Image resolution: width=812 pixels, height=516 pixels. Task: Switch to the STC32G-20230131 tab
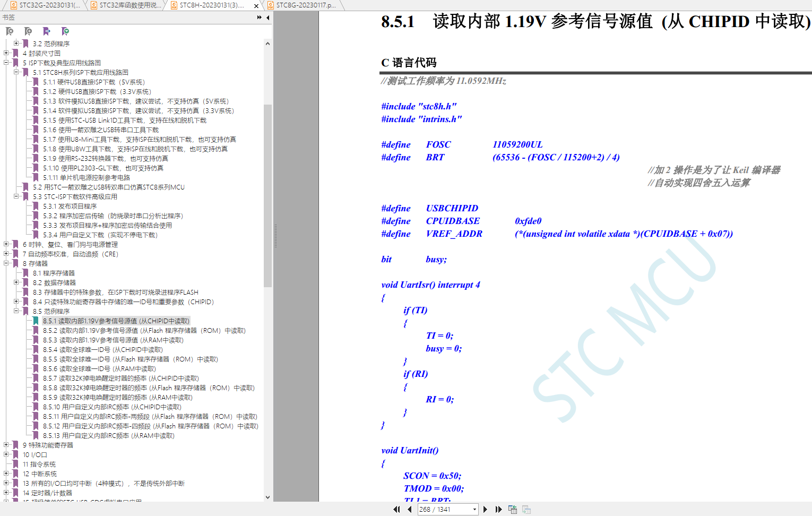45,5
